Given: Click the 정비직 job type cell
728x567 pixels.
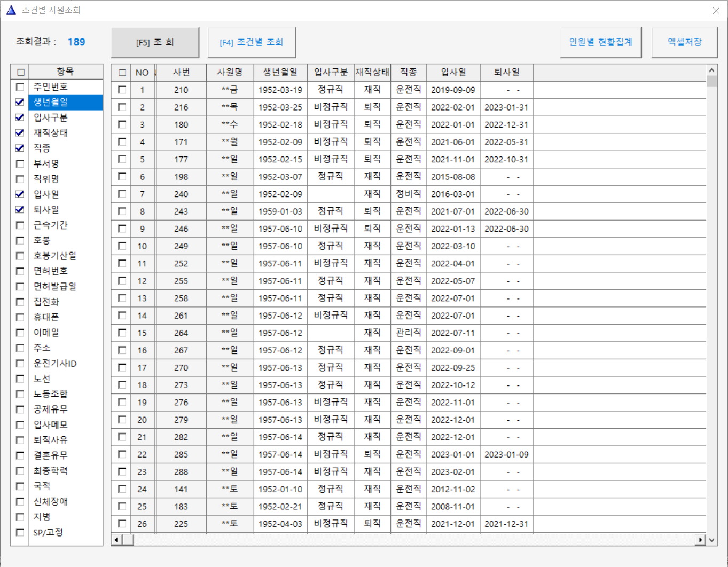Looking at the screenshot, I should click(x=409, y=194).
